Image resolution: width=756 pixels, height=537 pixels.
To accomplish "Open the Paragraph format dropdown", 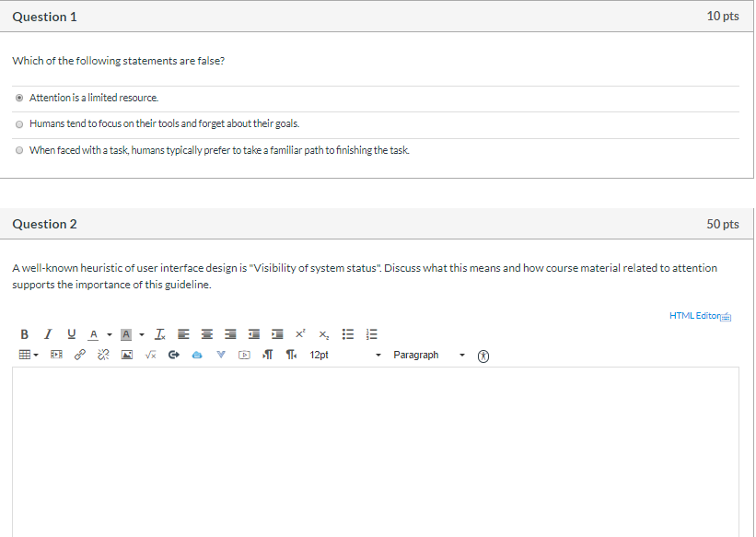I will coord(429,355).
